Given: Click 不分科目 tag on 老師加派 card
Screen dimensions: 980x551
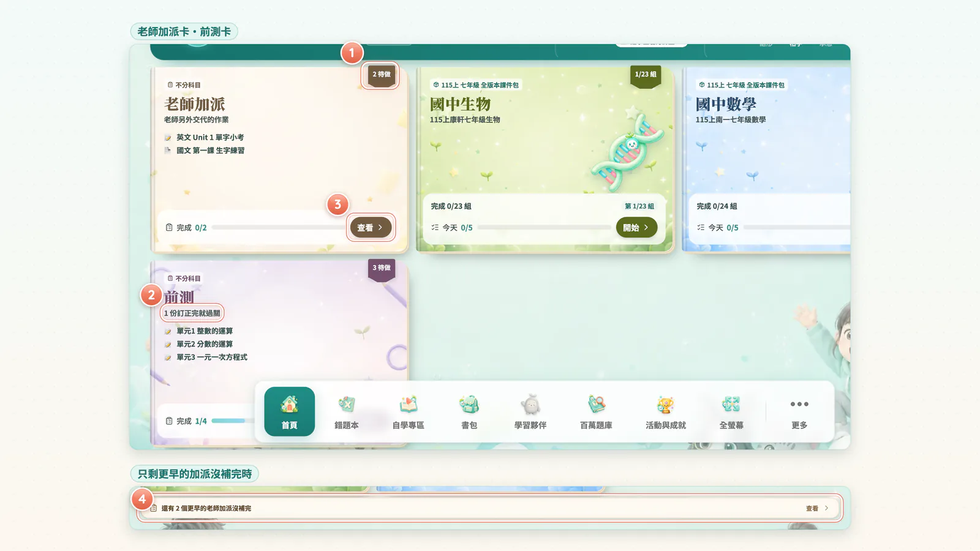Looking at the screenshot, I should [184, 85].
